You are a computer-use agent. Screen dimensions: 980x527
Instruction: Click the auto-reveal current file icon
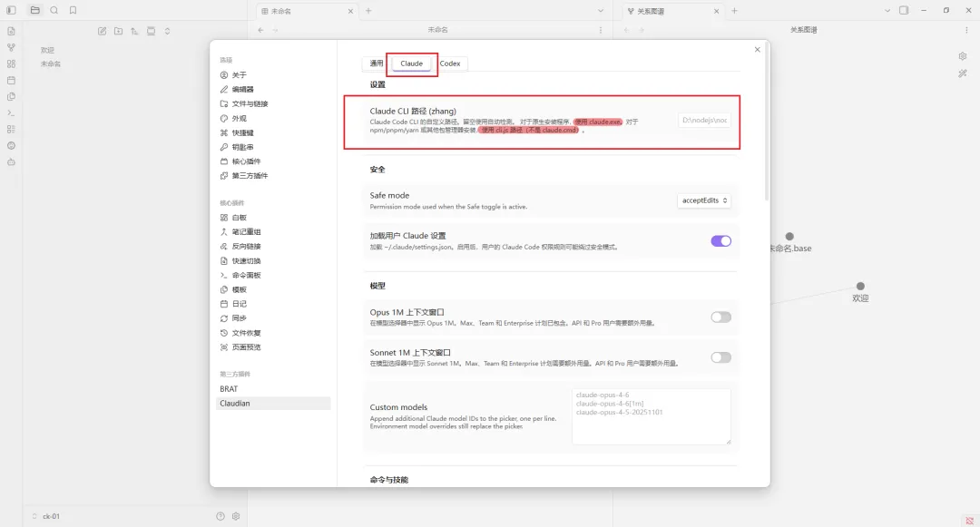[x=151, y=31]
